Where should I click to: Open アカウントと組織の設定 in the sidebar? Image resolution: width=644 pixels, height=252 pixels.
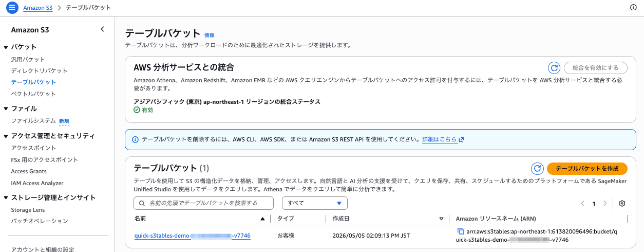(x=42, y=249)
